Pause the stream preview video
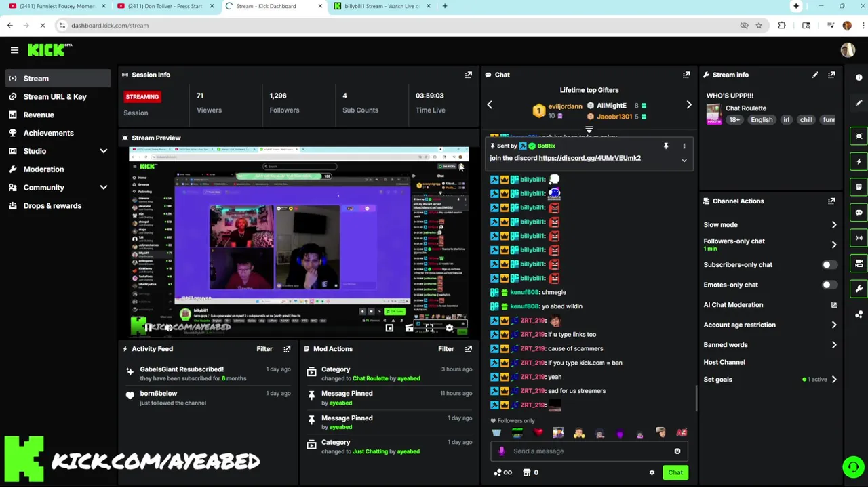The height and width of the screenshot is (488, 868). pos(148,328)
